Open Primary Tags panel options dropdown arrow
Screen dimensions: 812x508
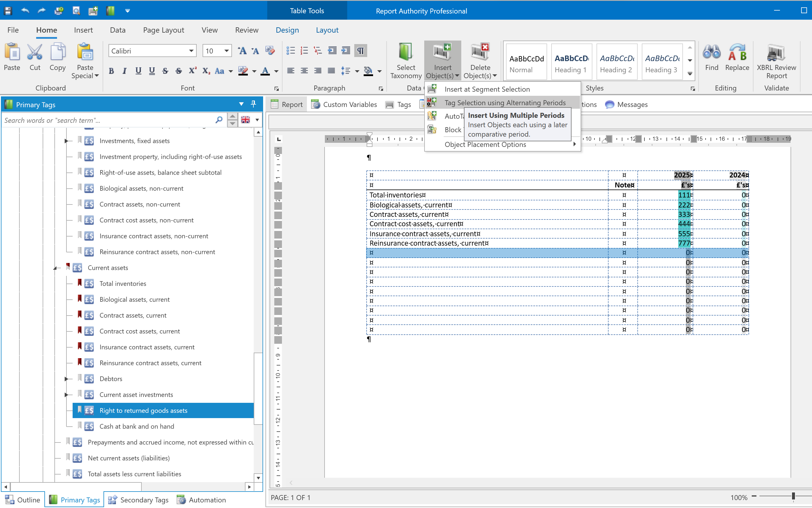coord(241,104)
